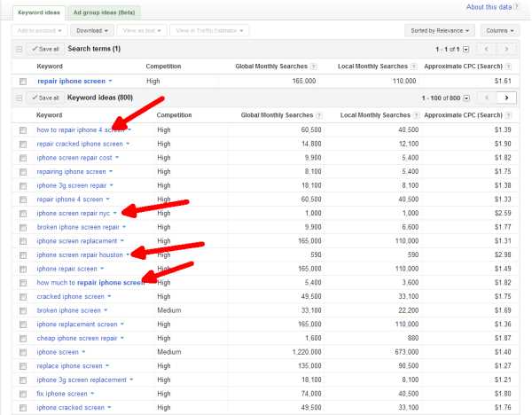Image resolution: width=532 pixels, height=415 pixels.
Task: Open the iphone replacement screen keyword
Action: pos(76,325)
